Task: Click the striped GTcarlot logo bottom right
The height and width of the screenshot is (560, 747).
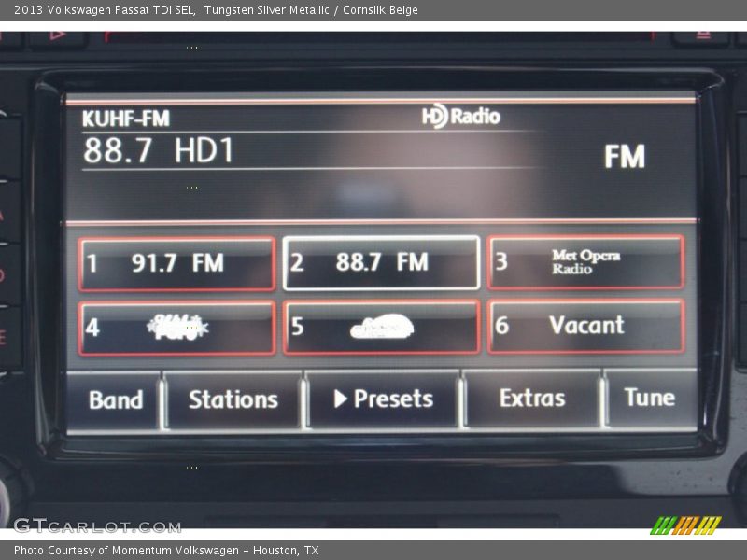Action: pyautogui.click(x=687, y=525)
